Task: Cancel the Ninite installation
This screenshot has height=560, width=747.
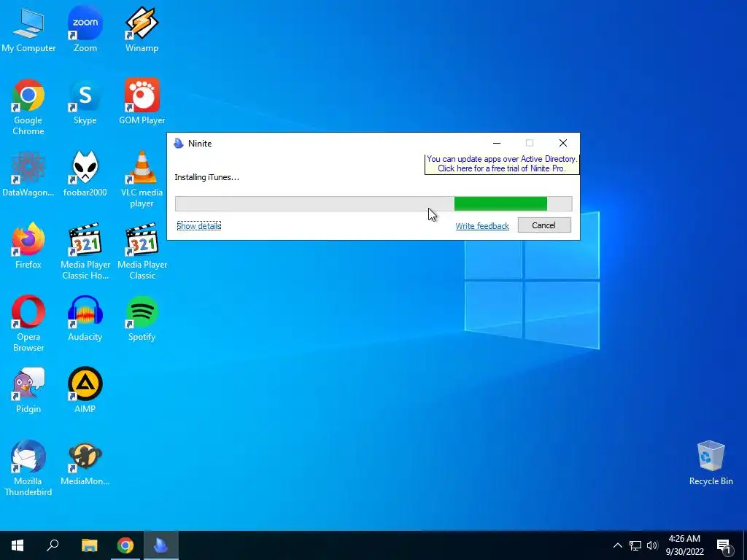Action: pos(544,225)
